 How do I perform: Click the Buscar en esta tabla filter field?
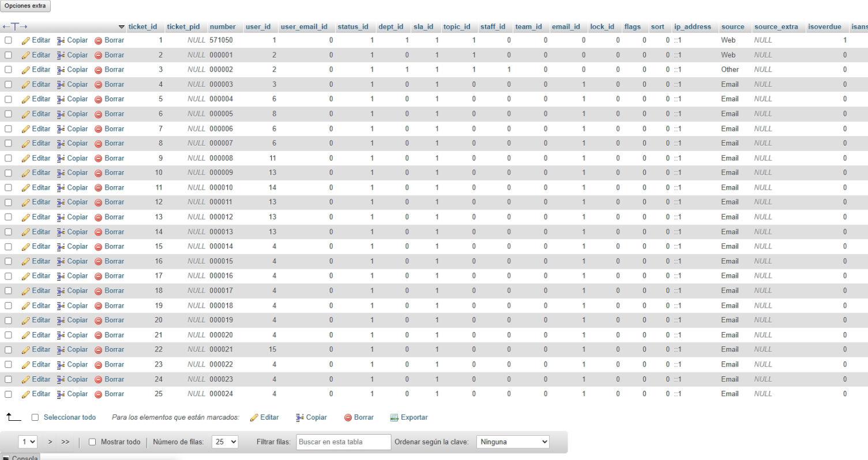click(x=344, y=442)
